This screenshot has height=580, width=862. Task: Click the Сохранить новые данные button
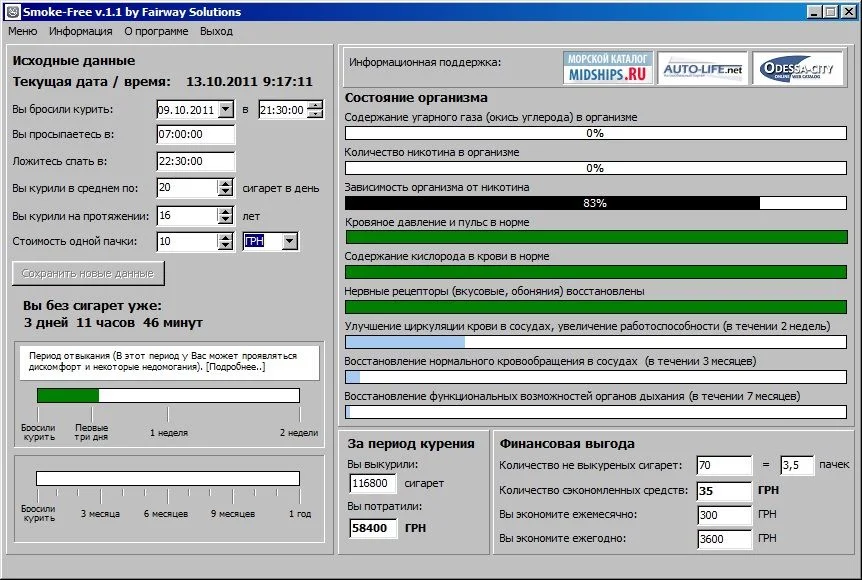click(88, 273)
